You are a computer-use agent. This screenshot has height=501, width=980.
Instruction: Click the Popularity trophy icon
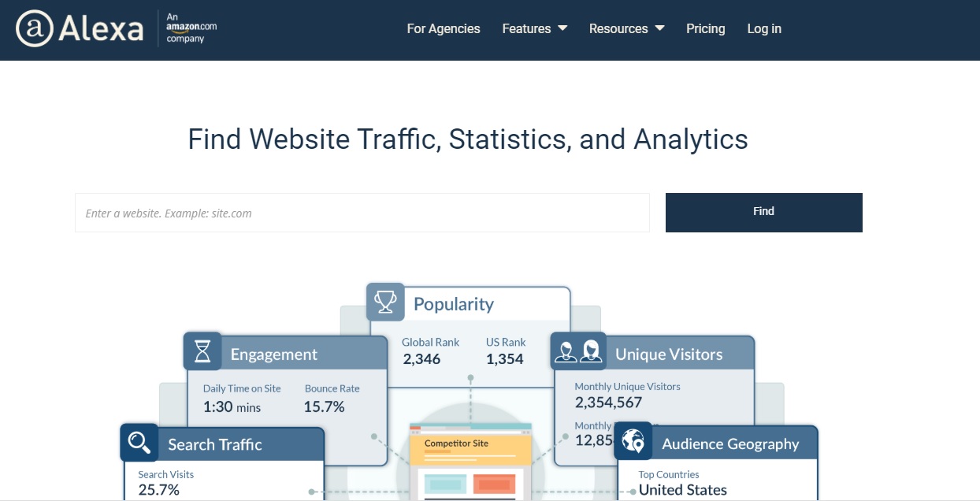pos(385,302)
